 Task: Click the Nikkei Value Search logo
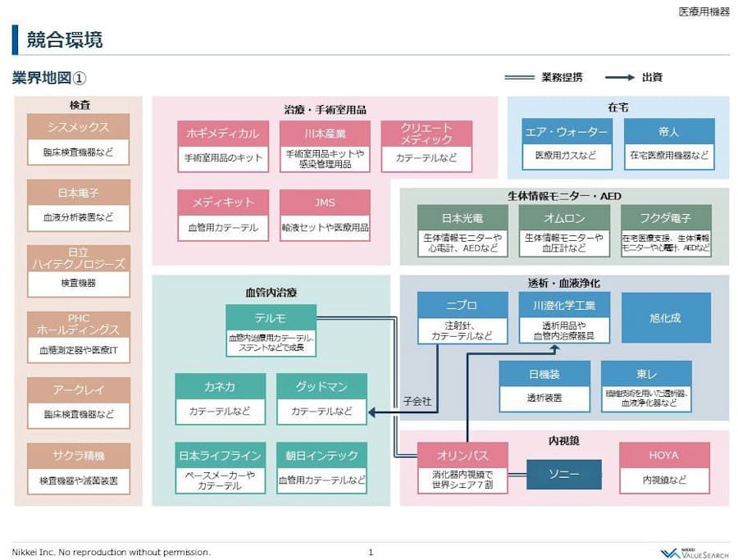(694, 553)
